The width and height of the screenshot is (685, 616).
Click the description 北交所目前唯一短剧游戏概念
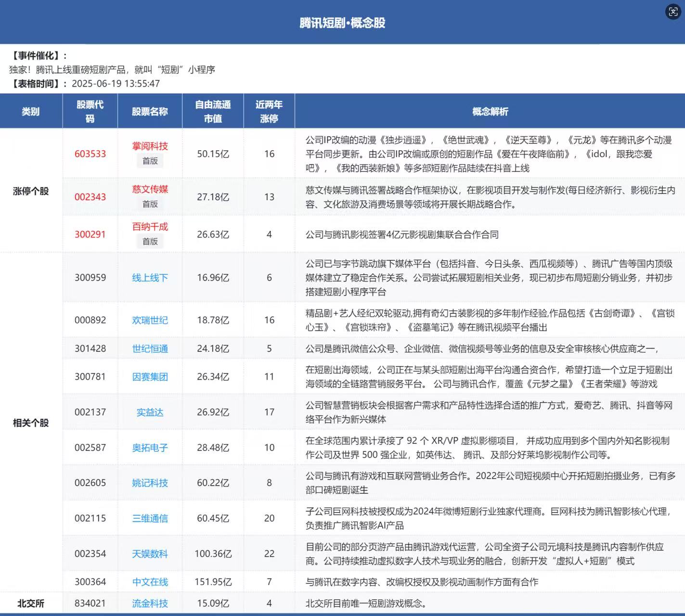[x=366, y=603]
